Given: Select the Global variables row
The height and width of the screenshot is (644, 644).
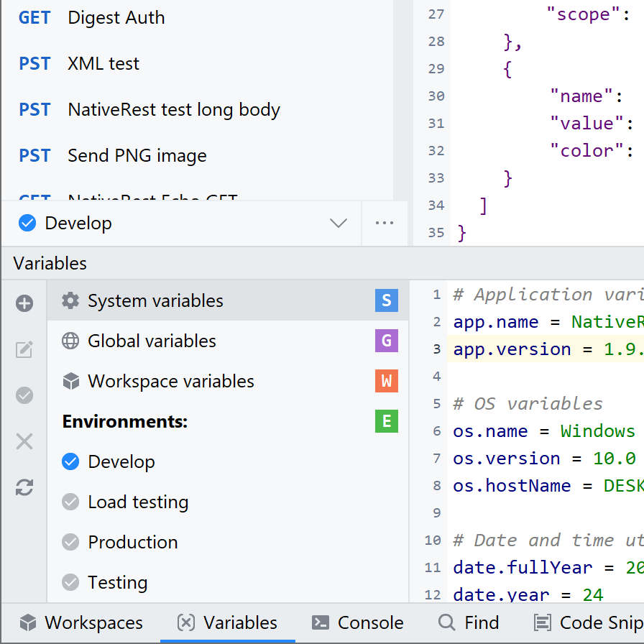Looking at the screenshot, I should (228, 341).
